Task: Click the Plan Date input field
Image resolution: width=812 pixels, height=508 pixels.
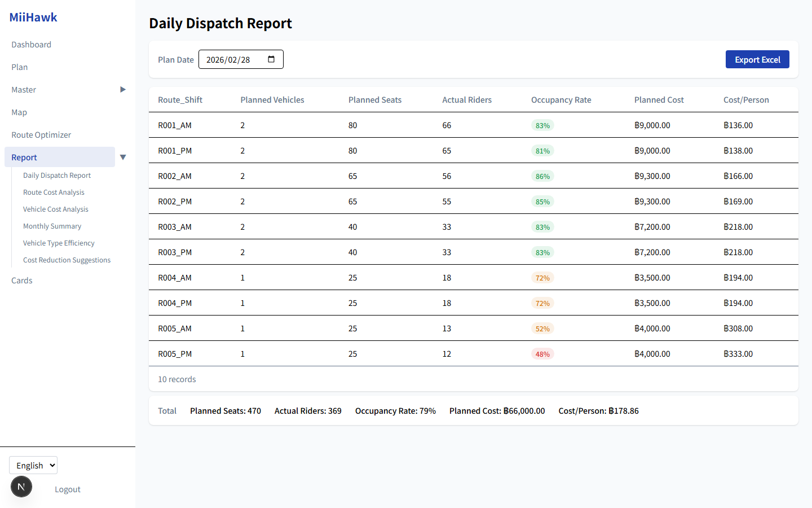Action: point(231,59)
